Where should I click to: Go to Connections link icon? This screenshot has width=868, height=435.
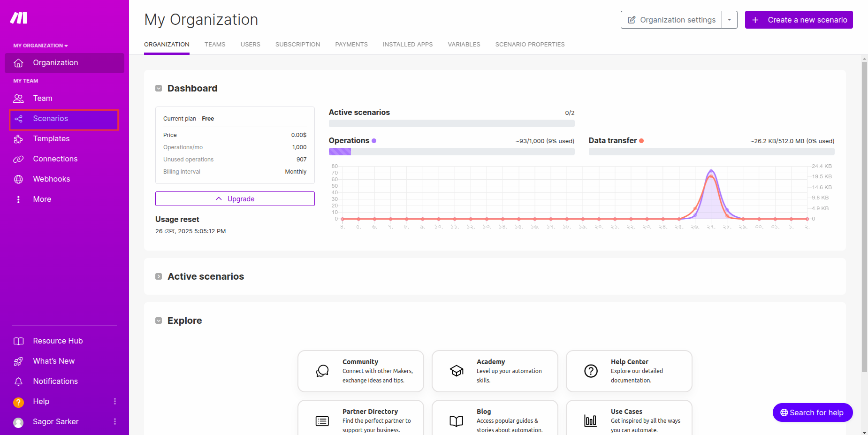point(18,159)
